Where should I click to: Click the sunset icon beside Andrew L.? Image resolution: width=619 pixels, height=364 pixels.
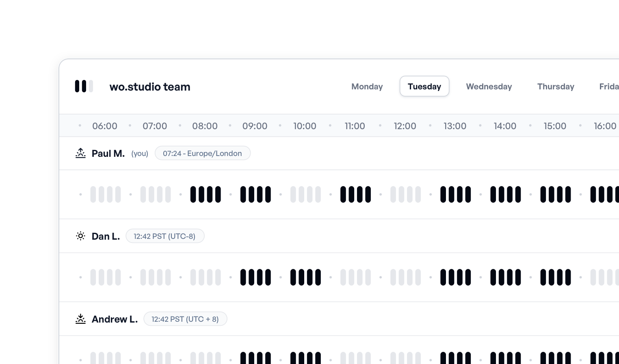tap(80, 319)
